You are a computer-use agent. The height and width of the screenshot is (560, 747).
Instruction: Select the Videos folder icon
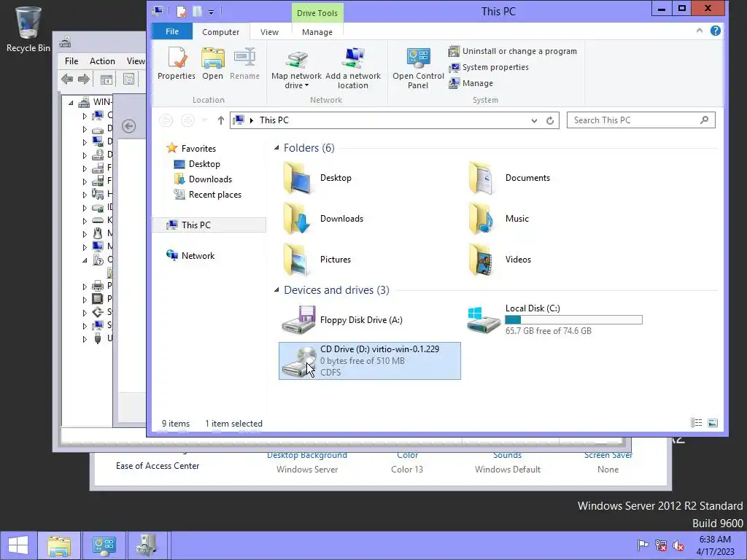pyautogui.click(x=481, y=260)
